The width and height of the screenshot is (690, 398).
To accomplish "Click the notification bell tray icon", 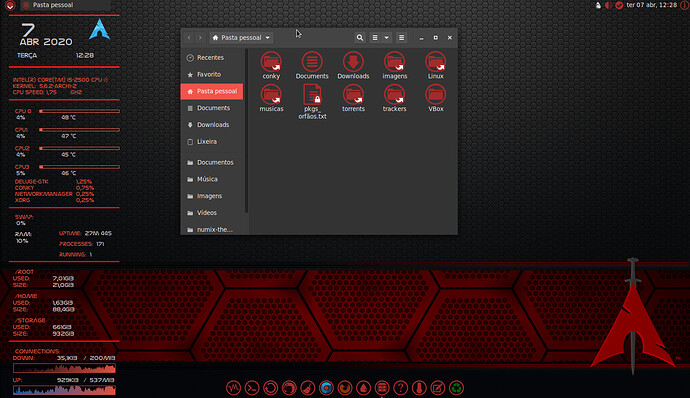I will click(598, 5).
